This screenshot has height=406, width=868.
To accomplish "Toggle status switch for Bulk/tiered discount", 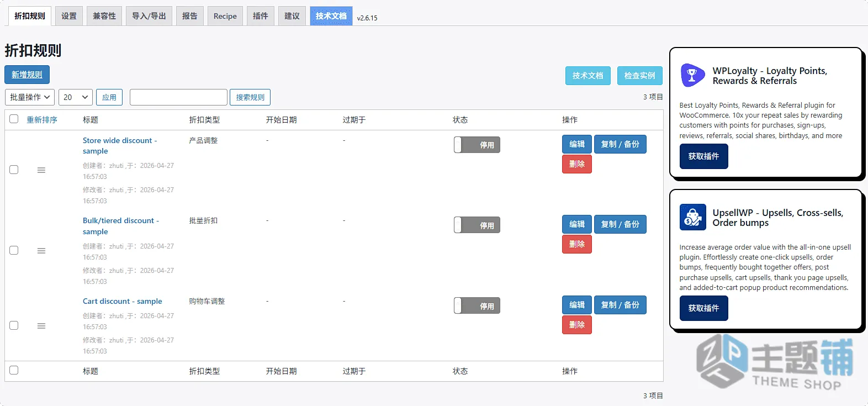I will 477,225.
